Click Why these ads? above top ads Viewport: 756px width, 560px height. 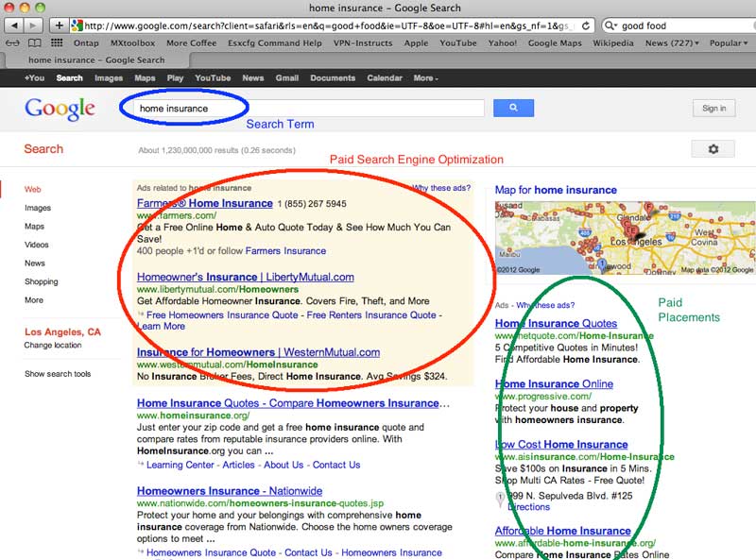click(x=440, y=188)
